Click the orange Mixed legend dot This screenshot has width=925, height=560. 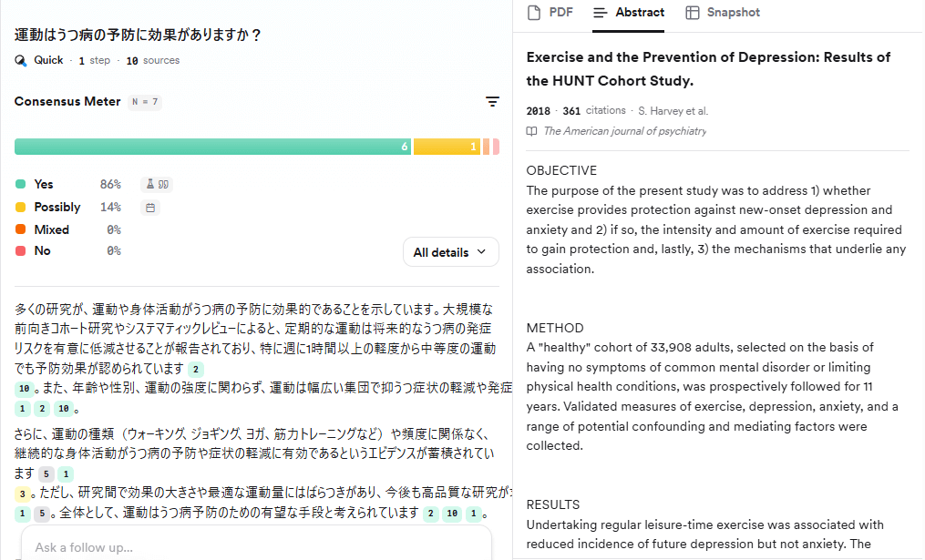point(21,229)
